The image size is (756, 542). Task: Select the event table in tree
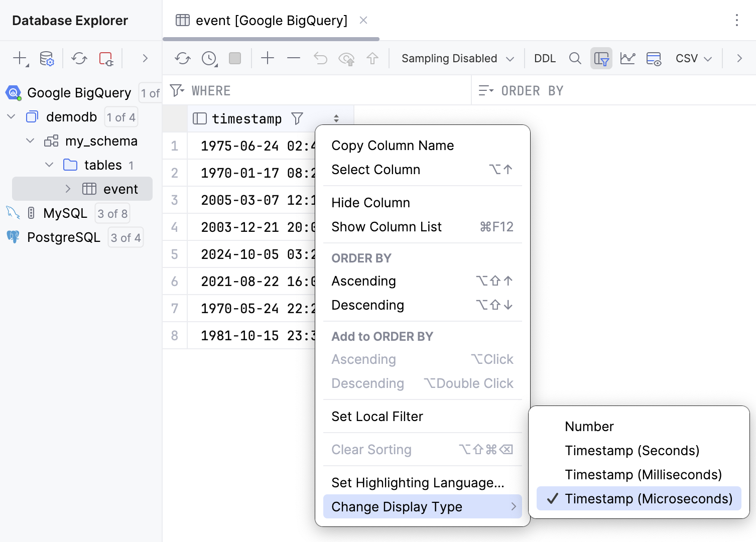click(x=120, y=189)
